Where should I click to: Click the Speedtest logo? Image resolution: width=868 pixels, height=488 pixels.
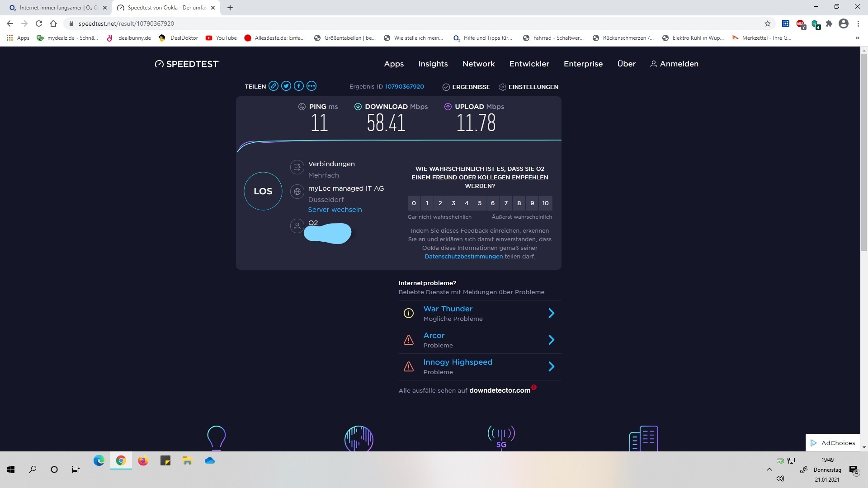[x=187, y=64]
